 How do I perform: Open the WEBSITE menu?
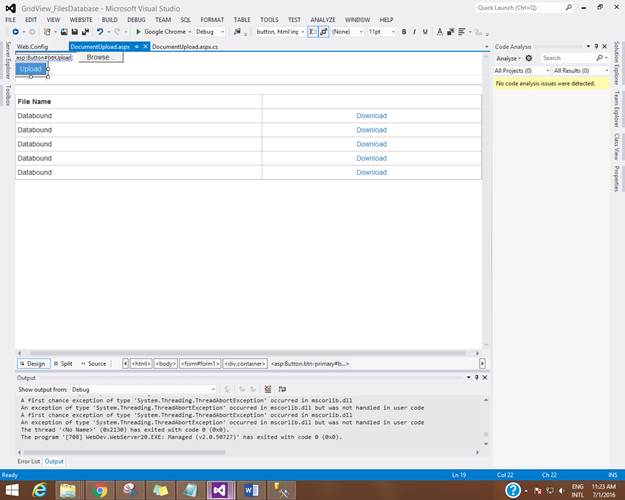[x=81, y=20]
